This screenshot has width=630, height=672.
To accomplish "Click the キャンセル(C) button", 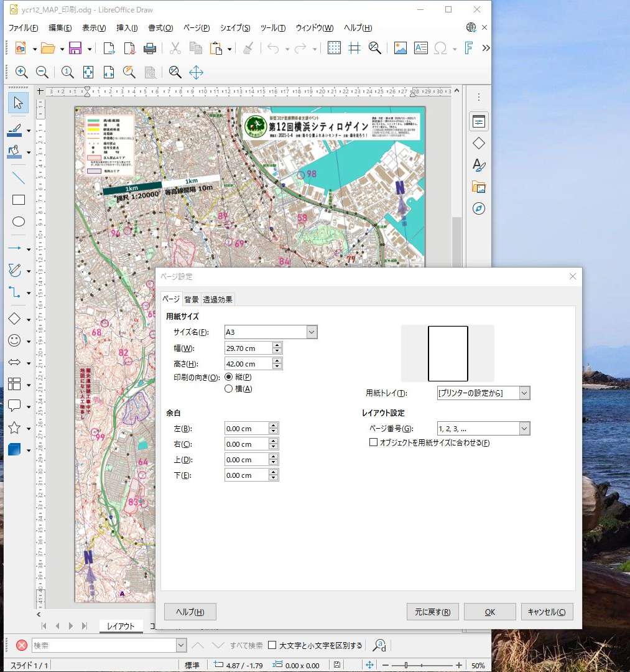I will 547,612.
